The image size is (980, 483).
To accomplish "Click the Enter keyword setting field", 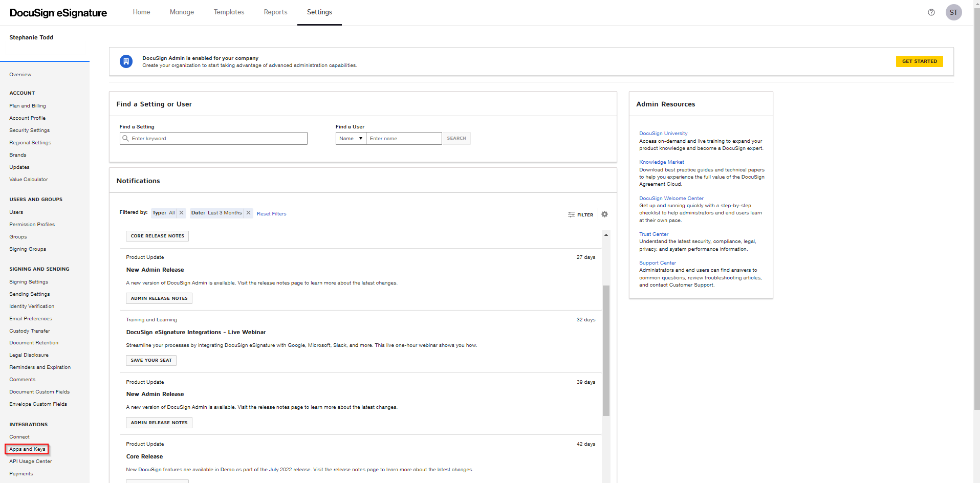I will click(213, 138).
